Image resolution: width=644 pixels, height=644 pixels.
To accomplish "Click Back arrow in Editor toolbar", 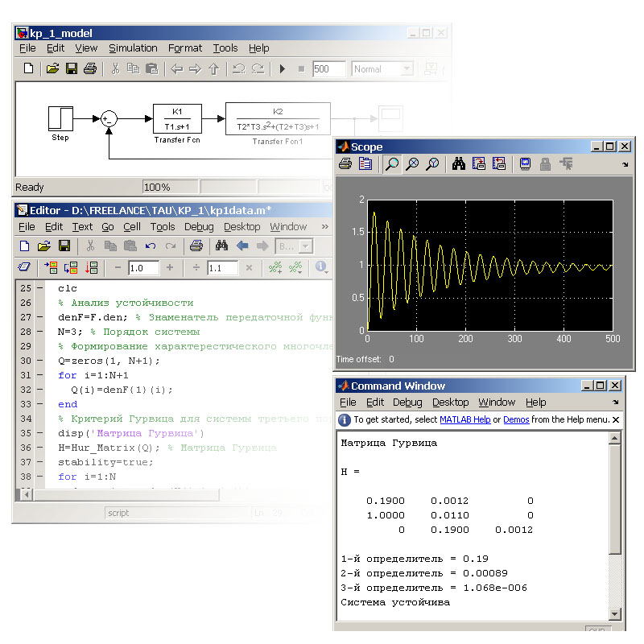I will pyautogui.click(x=242, y=246).
